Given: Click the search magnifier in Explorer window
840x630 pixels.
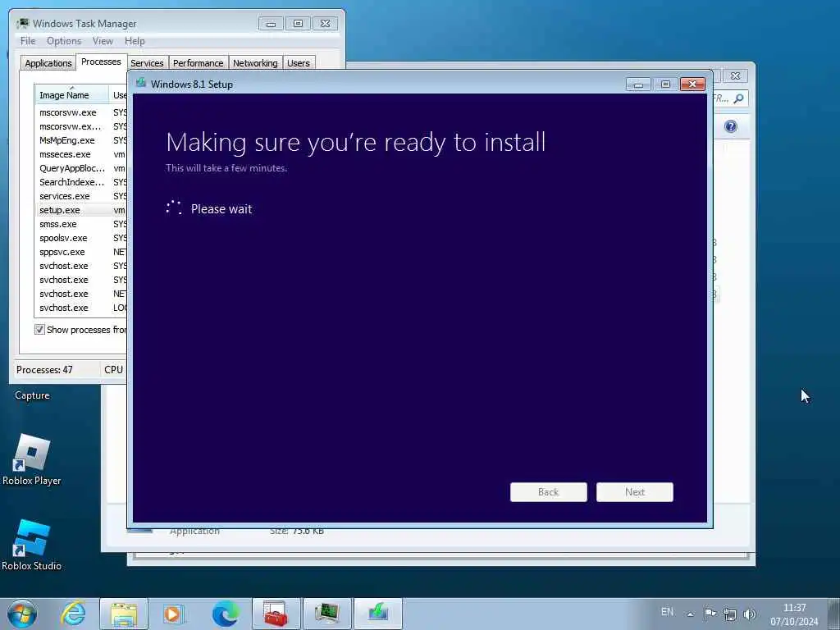Looking at the screenshot, I should coord(739,98).
